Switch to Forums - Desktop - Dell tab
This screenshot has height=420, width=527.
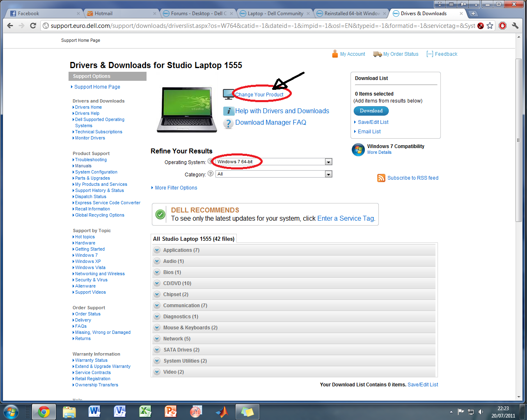click(x=198, y=14)
